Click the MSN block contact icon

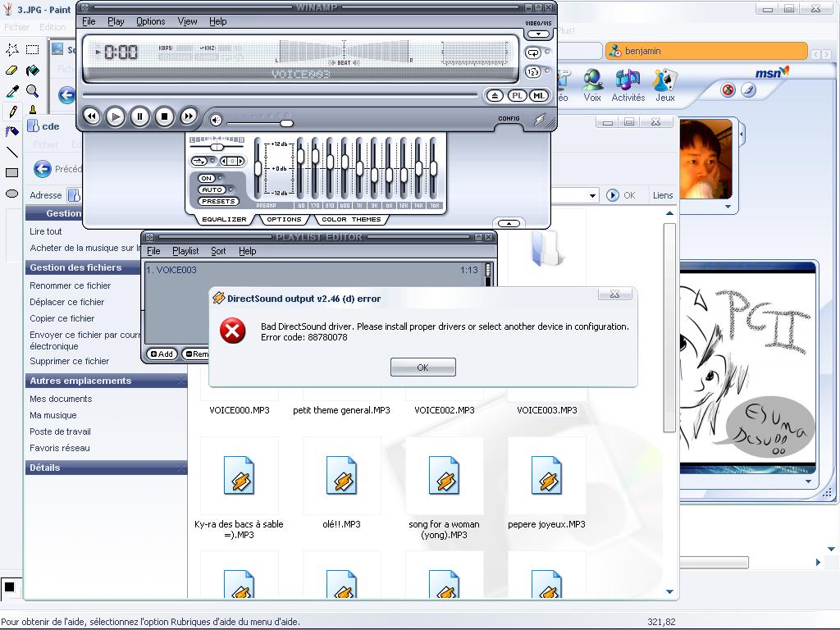click(x=728, y=90)
